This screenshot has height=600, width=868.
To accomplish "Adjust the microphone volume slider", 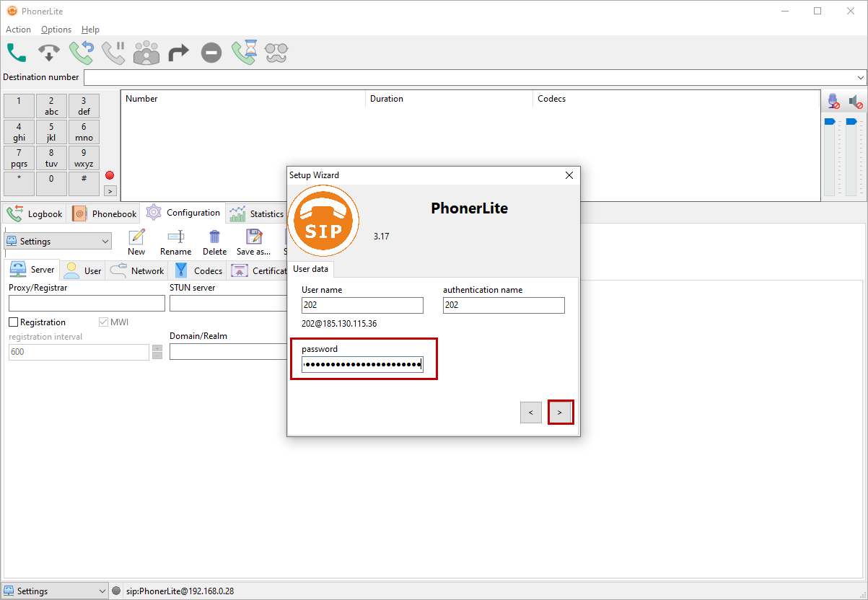I will 829,122.
